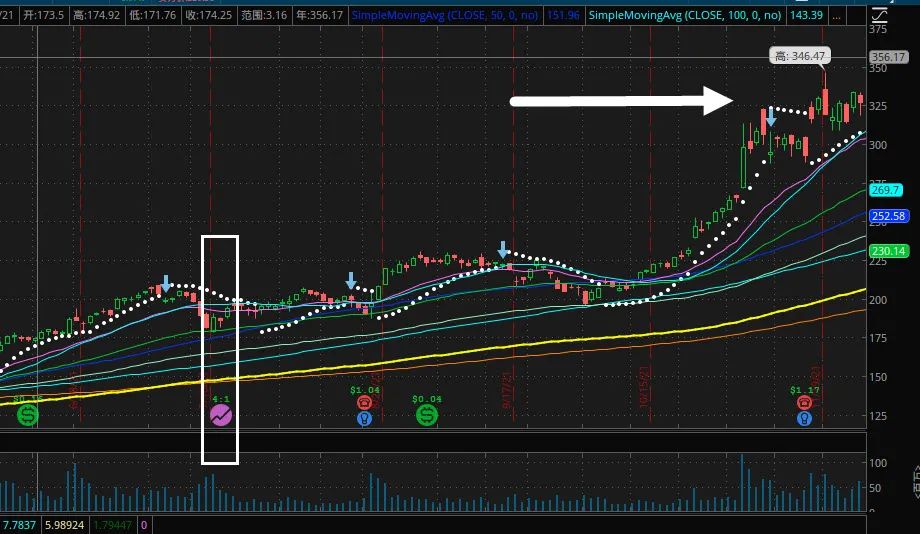Click the blue down arrow signal near 325
920x534 pixels.
click(770, 118)
